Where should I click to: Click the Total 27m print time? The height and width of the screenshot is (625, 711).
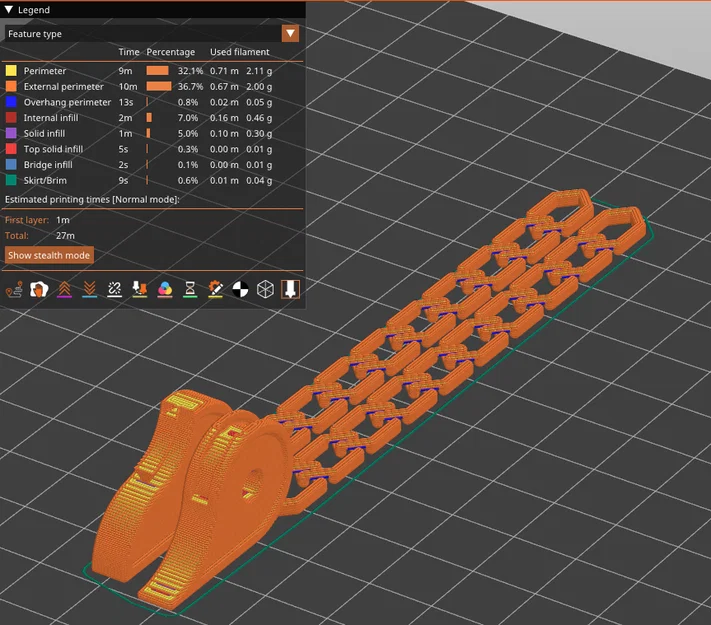pyautogui.click(x=65, y=235)
